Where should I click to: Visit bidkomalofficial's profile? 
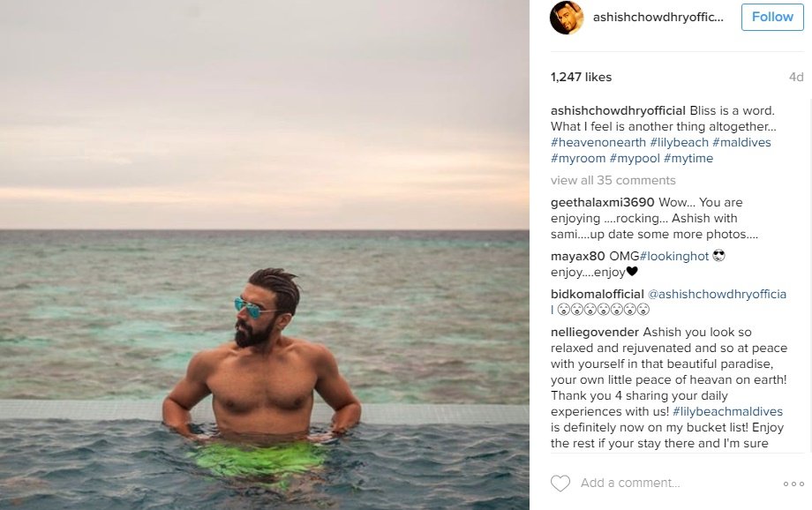[597, 294]
